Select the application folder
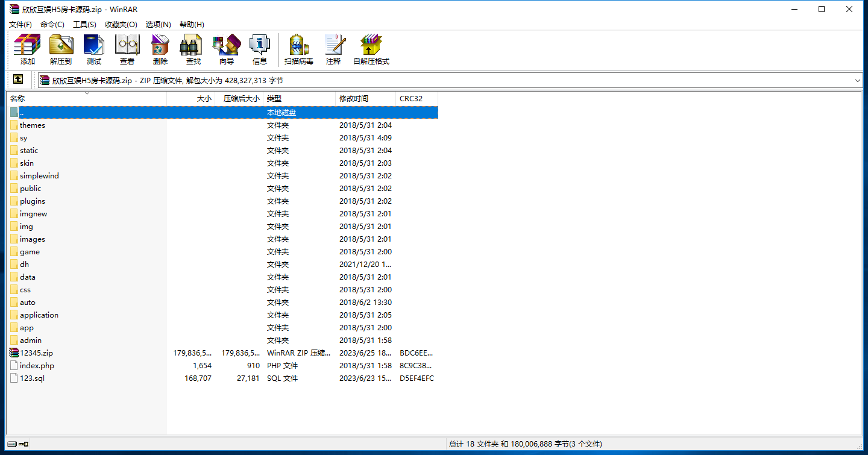868x455 pixels. tap(39, 315)
